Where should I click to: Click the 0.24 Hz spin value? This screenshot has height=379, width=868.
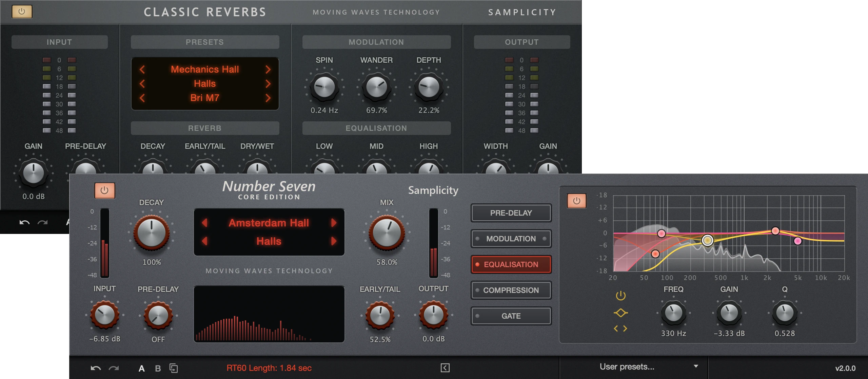click(x=324, y=110)
